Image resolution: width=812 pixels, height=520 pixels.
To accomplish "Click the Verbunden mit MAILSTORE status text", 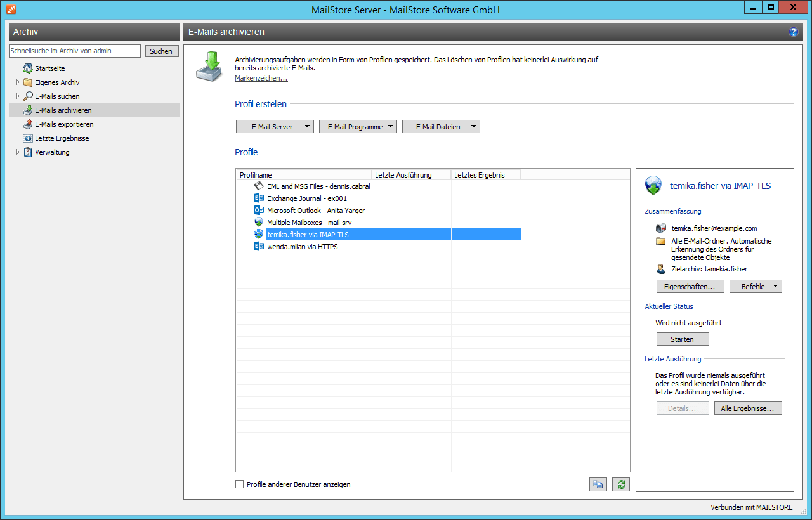I will pyautogui.click(x=752, y=507).
